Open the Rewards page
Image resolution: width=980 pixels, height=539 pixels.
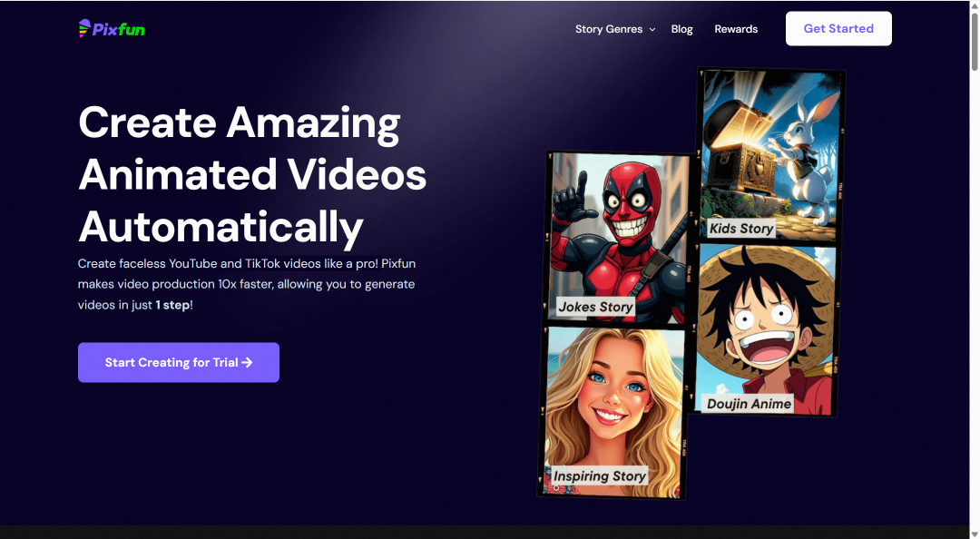[736, 29]
